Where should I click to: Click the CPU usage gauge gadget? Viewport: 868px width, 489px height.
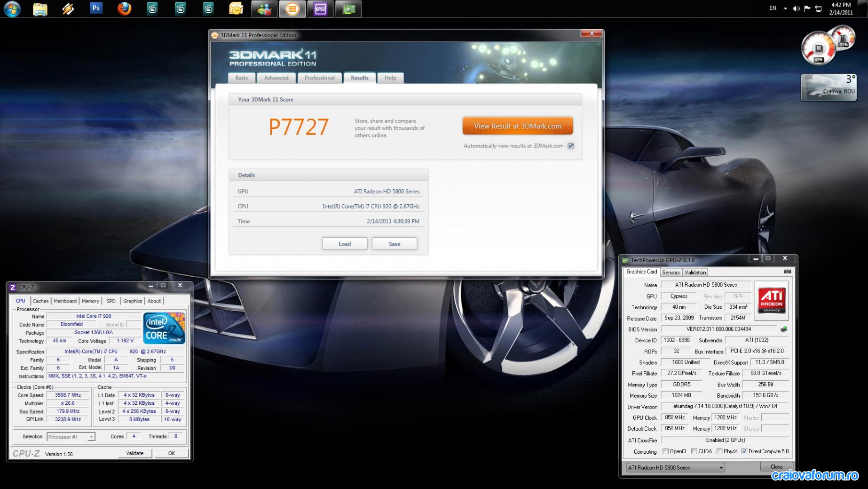click(x=819, y=48)
